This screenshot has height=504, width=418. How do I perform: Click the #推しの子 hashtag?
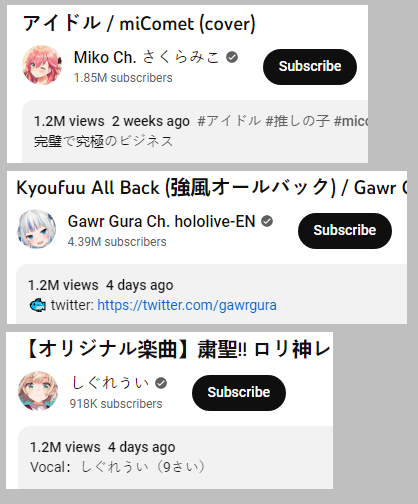[x=298, y=121]
